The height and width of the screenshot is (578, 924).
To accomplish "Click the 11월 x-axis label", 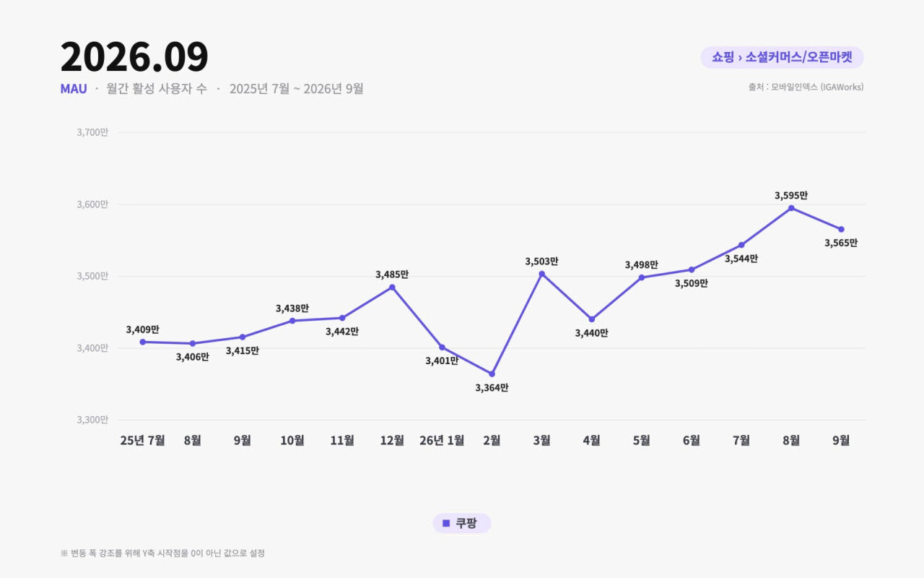I will (x=342, y=440).
